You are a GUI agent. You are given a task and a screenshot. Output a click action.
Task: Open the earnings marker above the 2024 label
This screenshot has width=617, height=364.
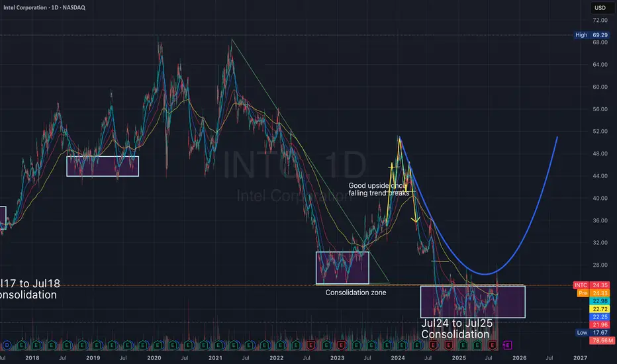pyautogui.click(x=402, y=345)
